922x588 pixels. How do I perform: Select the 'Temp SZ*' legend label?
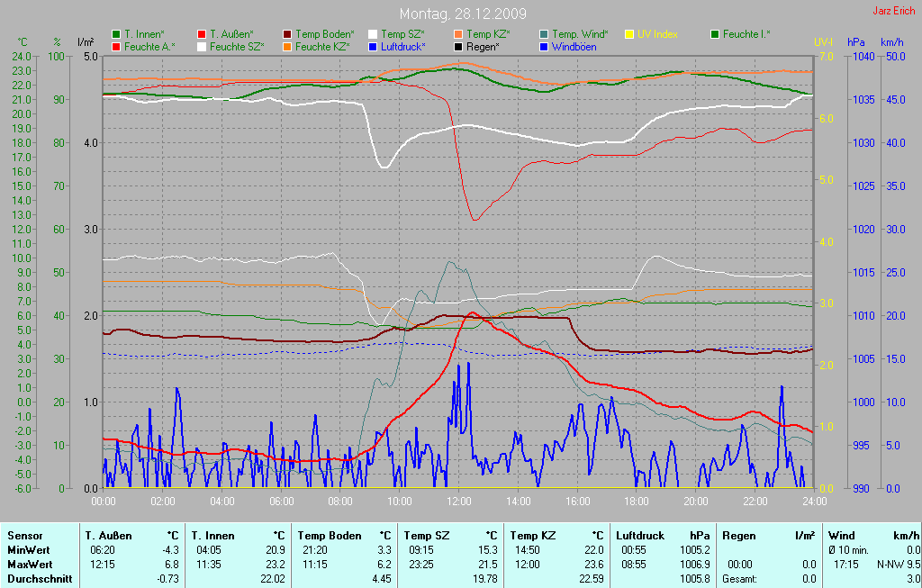tap(402, 34)
